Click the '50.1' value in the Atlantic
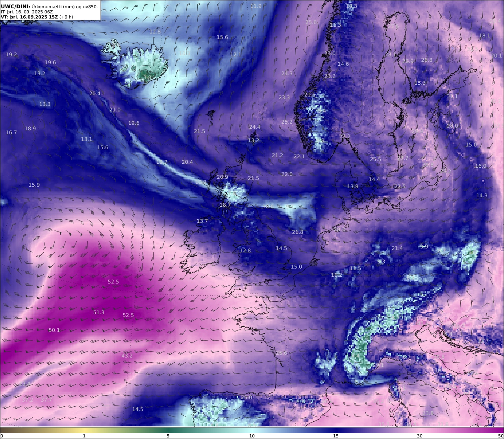 [x=54, y=330]
